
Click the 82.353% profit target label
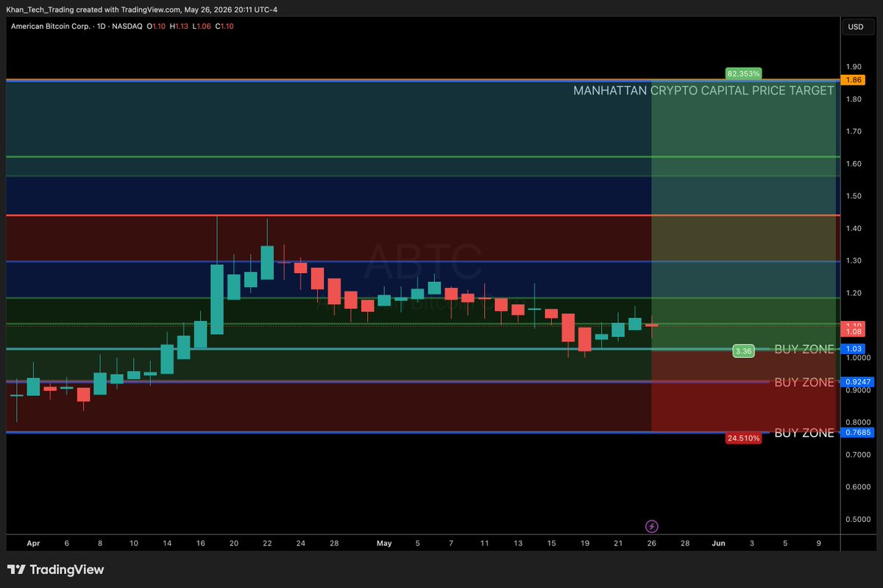pos(743,74)
